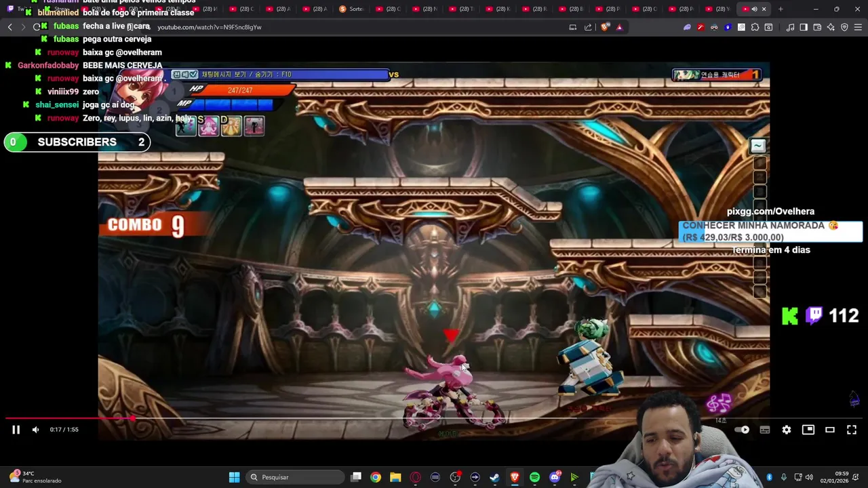Image resolution: width=868 pixels, height=488 pixels.
Task: Mute the video volume
Action: pos(35,430)
